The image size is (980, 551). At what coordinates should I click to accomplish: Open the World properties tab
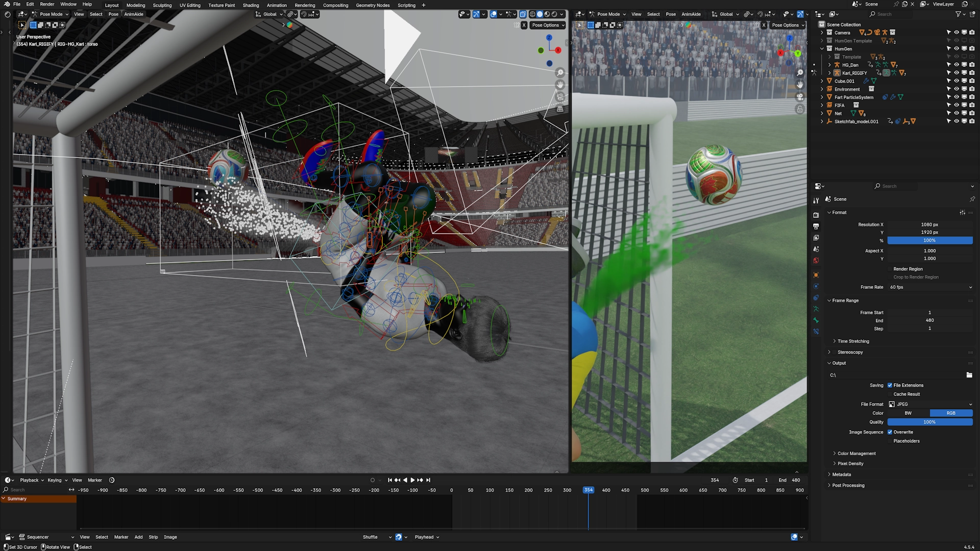point(816,261)
